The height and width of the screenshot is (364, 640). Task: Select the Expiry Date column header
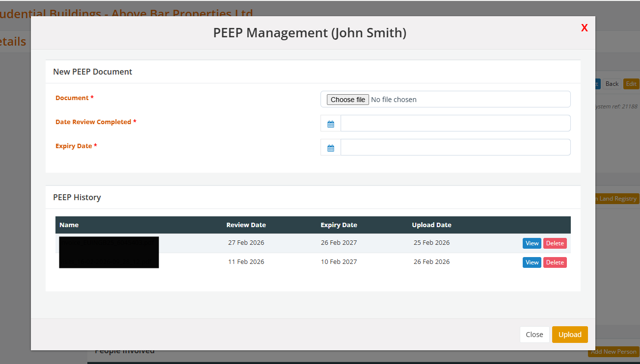[x=339, y=225]
